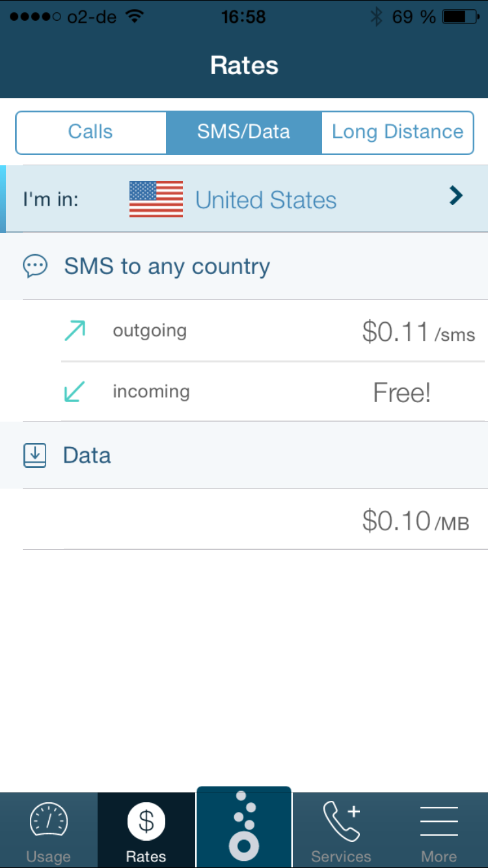Tap the SMS speech bubble icon
The image size is (488, 868).
[x=35, y=266]
